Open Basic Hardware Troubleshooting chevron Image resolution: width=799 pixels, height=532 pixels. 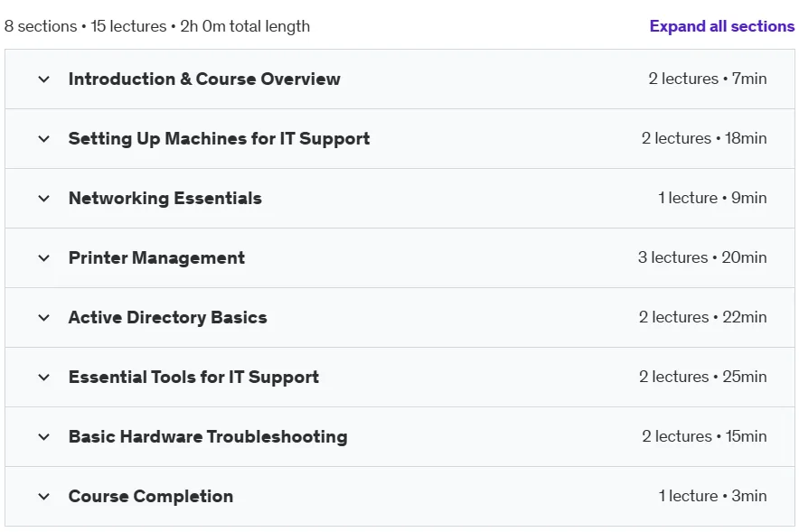coord(43,437)
